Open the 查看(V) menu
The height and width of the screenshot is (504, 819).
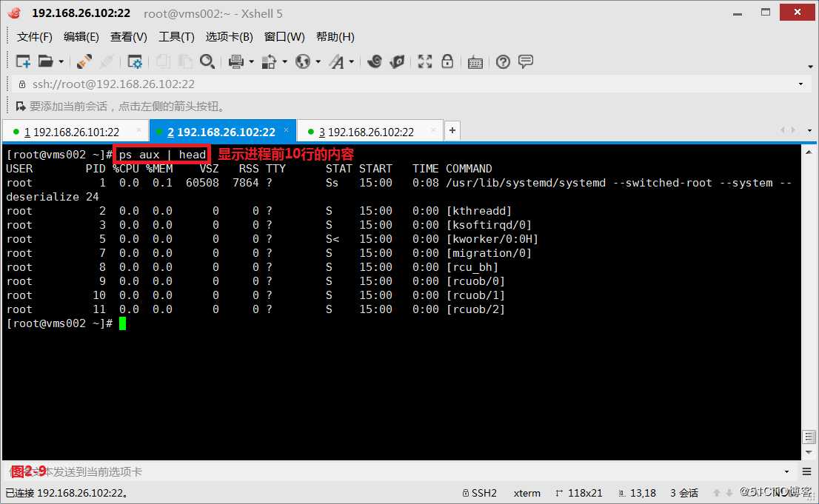pos(129,36)
